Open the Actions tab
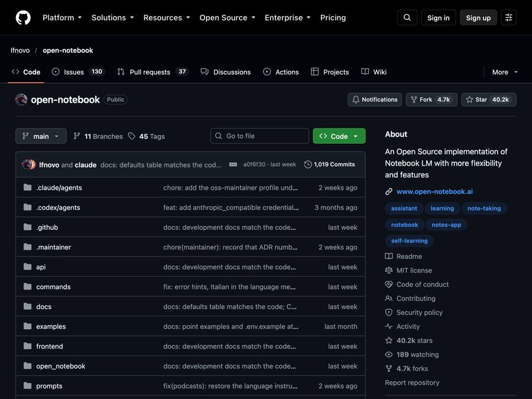 point(281,72)
